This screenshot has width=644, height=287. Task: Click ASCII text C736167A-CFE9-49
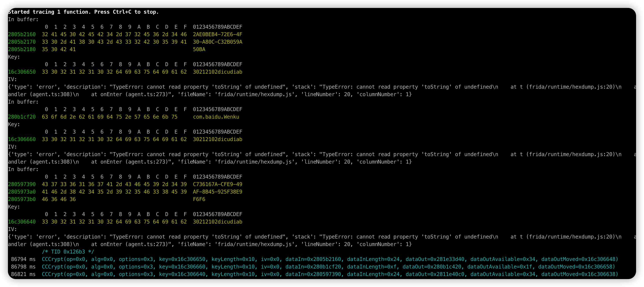(218, 184)
